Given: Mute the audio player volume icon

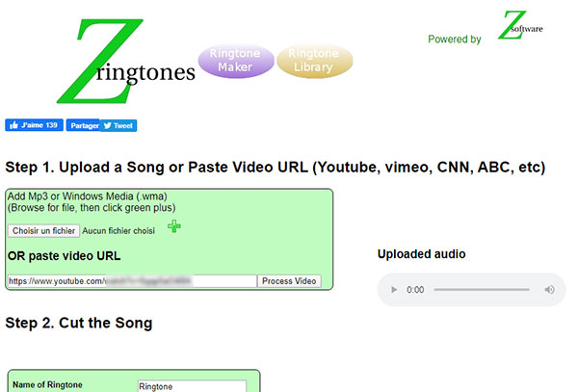Looking at the screenshot, I should click(x=549, y=290).
